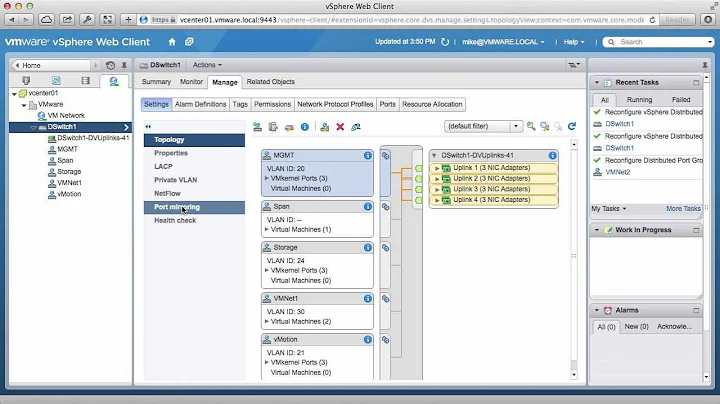Collapse the Recent Tasks panel
Viewport: 720px width, 404px height.
pyautogui.click(x=597, y=83)
